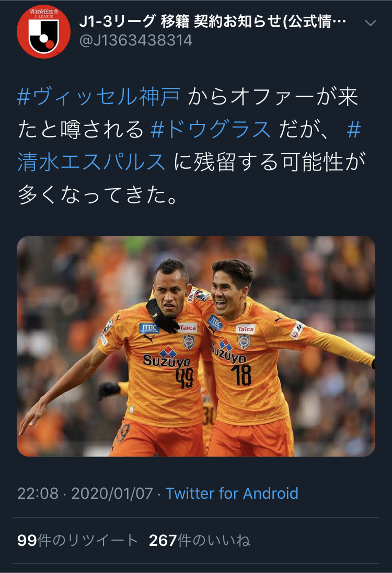Open the Twitter for Android source link
The width and height of the screenshot is (392, 573).
[x=232, y=494]
